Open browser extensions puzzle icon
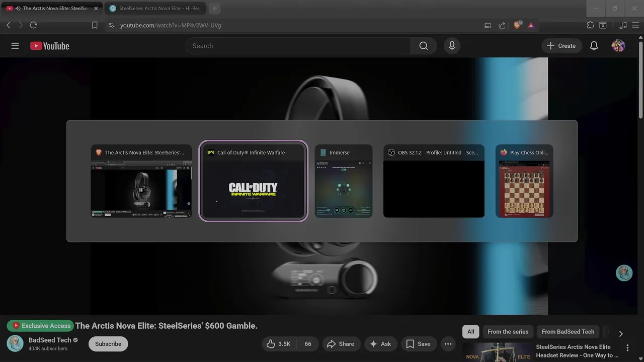 tap(590, 25)
